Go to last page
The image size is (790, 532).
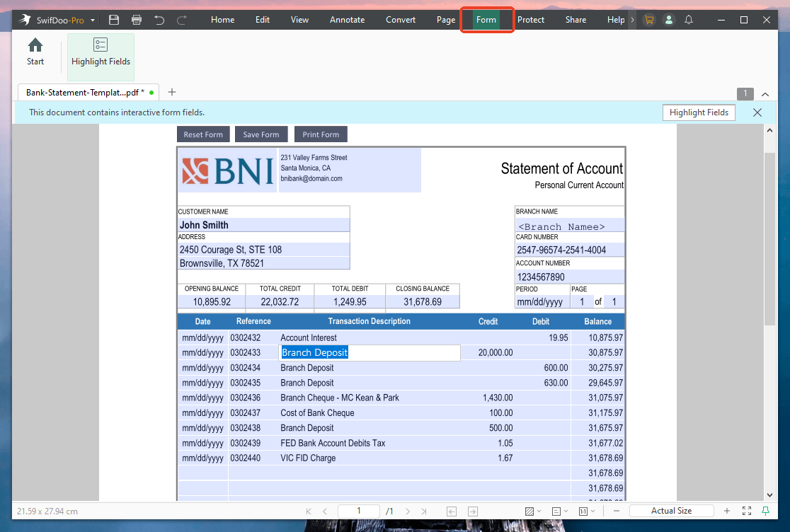pos(424,511)
